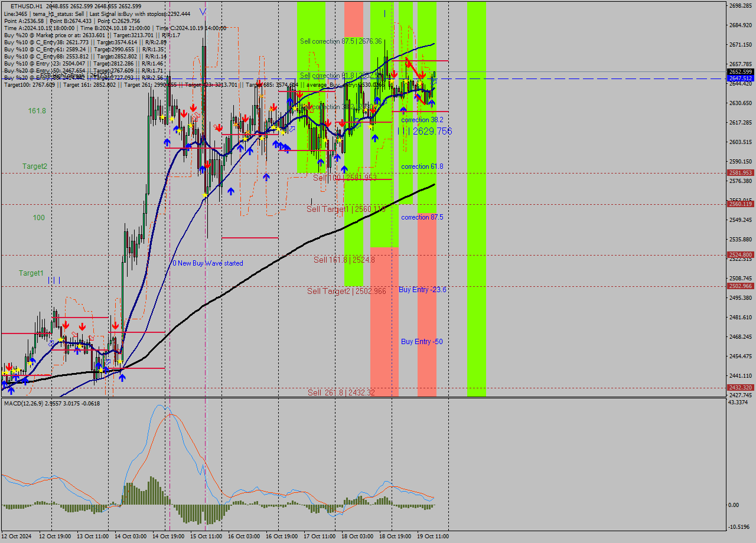The image size is (756, 543).
Task: Select the 'Buy %10 @ C_Entry61: 2589.24' line
Action: click(x=84, y=49)
